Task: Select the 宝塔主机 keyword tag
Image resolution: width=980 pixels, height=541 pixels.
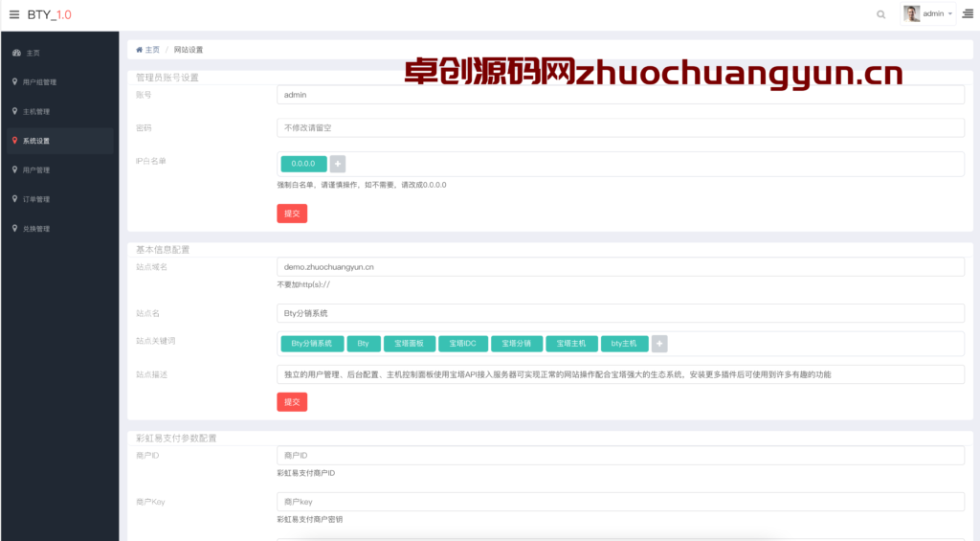Action: (571, 344)
